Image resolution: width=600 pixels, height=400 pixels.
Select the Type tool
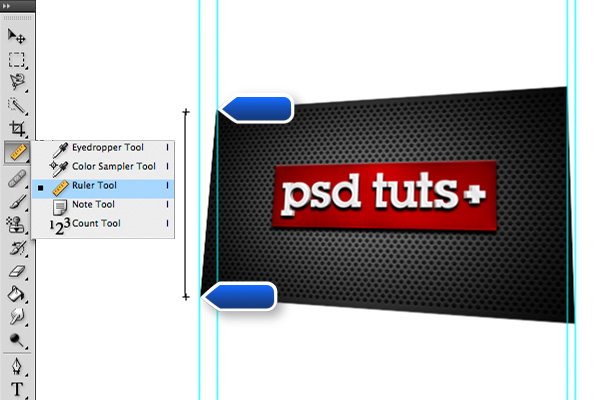[16, 389]
